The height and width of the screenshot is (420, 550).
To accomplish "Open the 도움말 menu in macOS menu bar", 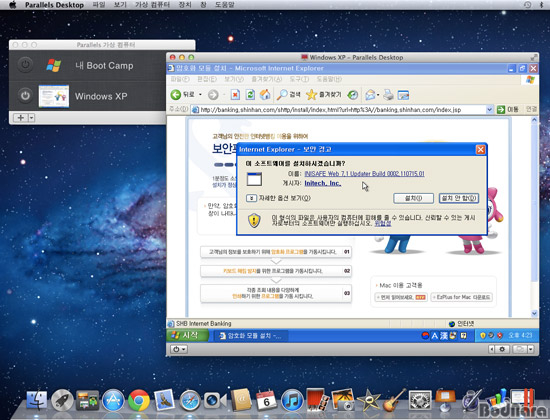I will [224, 5].
